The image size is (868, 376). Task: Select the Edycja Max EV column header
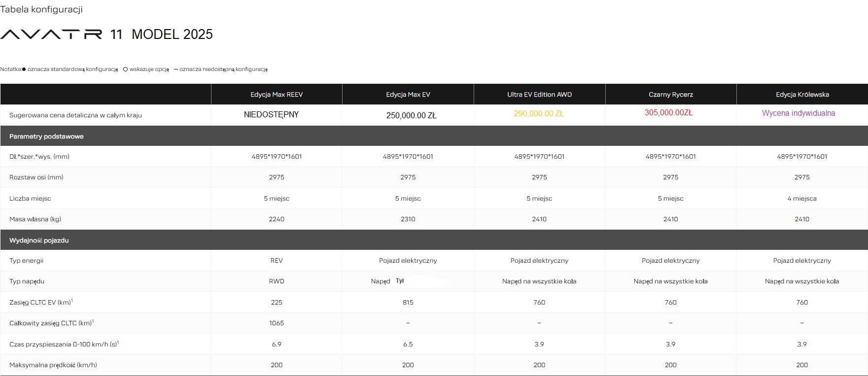tap(408, 95)
